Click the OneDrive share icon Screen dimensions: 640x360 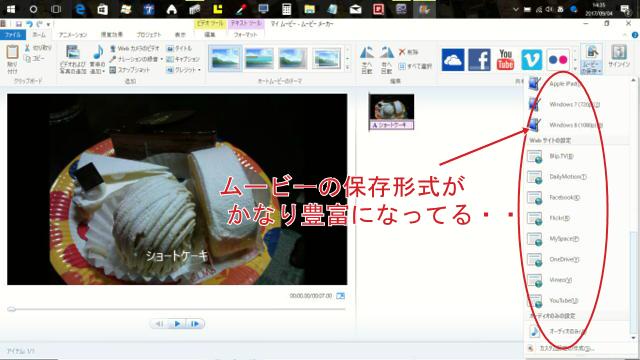pos(453,60)
